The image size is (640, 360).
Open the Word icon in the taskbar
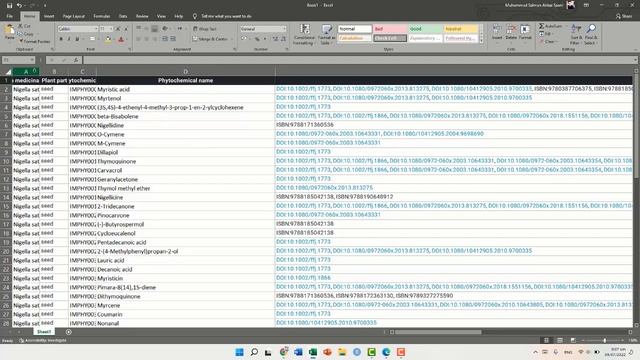click(298, 352)
